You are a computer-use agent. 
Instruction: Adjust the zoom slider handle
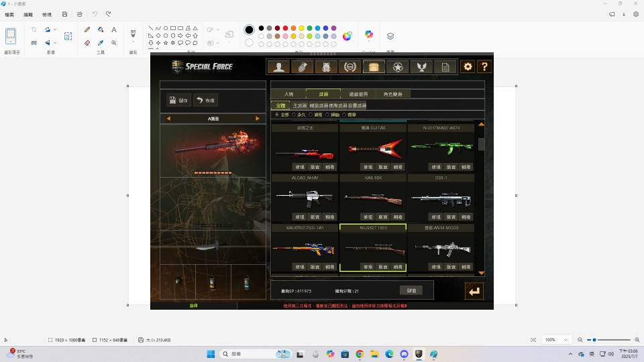[594, 340]
